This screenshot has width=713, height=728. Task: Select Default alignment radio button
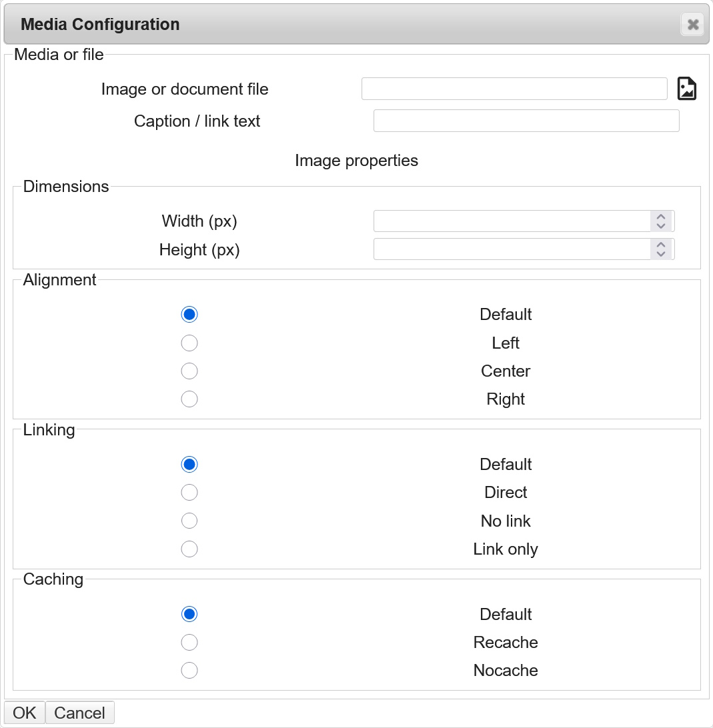(x=189, y=314)
